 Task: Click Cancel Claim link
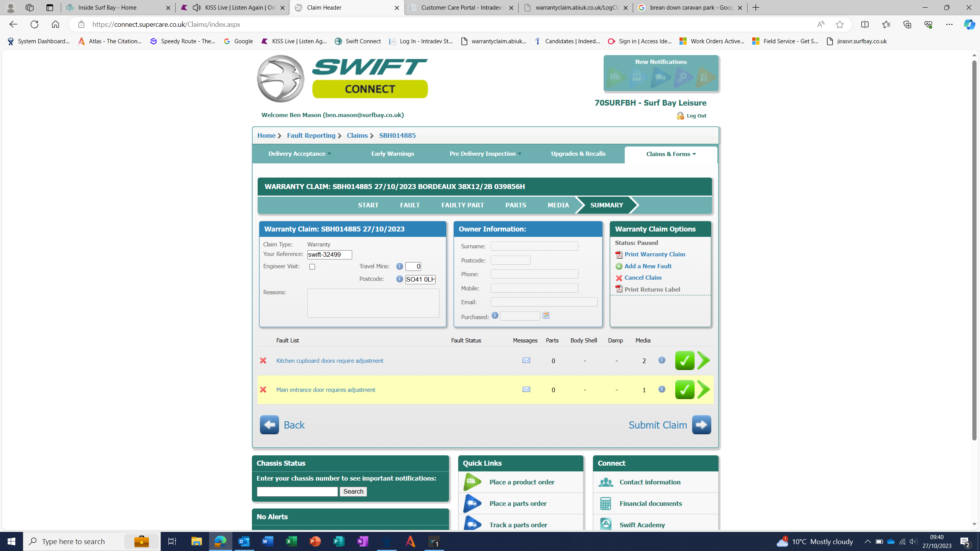[643, 278]
